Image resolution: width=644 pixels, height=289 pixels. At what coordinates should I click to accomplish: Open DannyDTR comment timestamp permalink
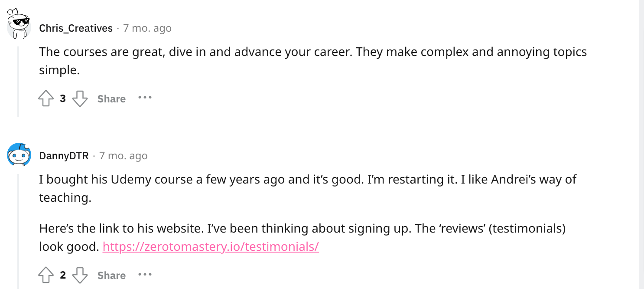coord(124,156)
